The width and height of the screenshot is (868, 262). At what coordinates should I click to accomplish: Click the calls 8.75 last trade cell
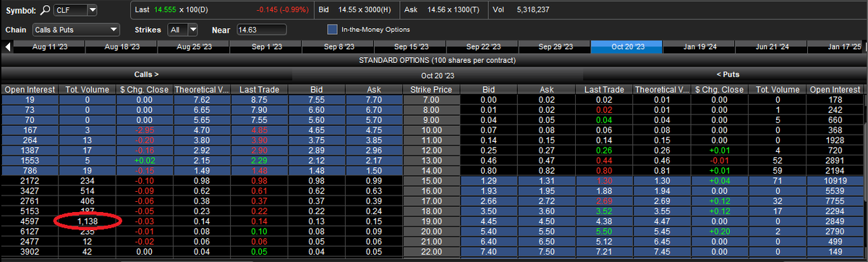[x=259, y=99]
